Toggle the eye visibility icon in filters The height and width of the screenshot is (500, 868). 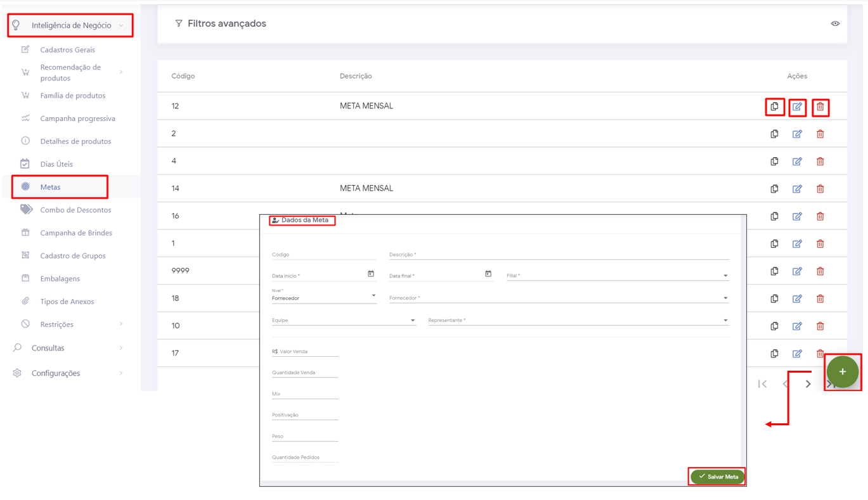(835, 23)
